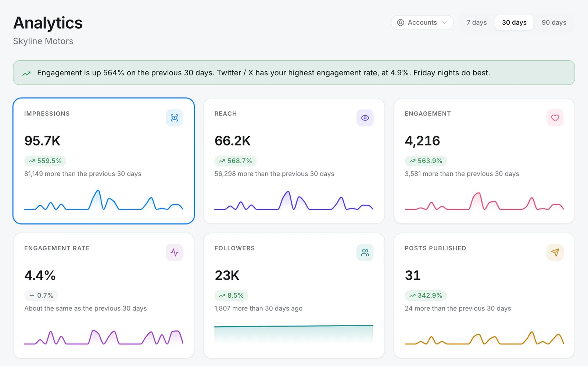Click '81,149 more than the previous 30 days'
This screenshot has height=366, width=588.
(83, 174)
